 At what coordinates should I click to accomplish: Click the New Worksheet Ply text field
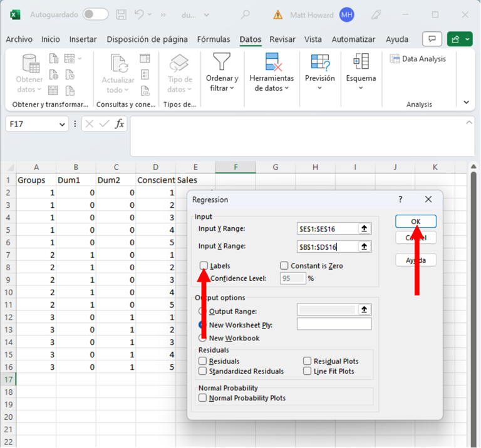(334, 324)
